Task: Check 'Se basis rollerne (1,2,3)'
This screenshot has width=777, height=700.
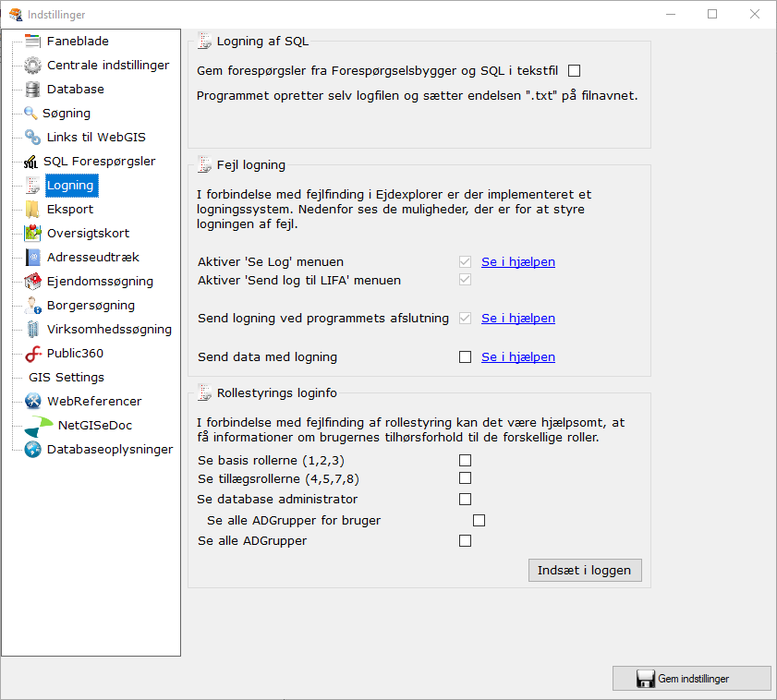Action: (465, 460)
